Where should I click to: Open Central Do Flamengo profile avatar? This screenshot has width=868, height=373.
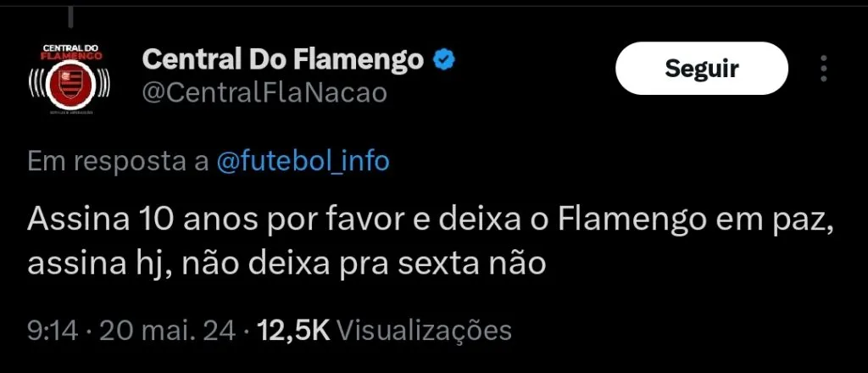tap(70, 79)
